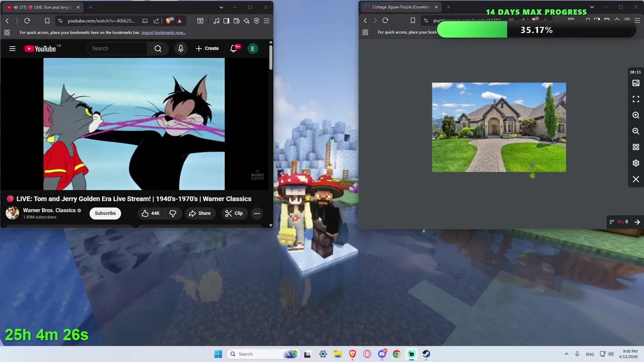Reload the YouTube page
The width and height of the screenshot is (644, 362).
[27, 21]
